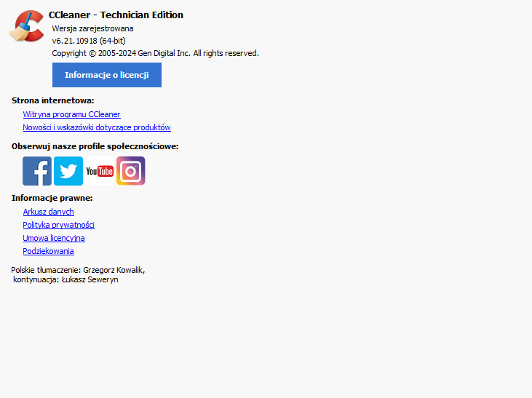This screenshot has height=398, width=532.
Task: Open the Facebook profile icon
Action: point(37,171)
